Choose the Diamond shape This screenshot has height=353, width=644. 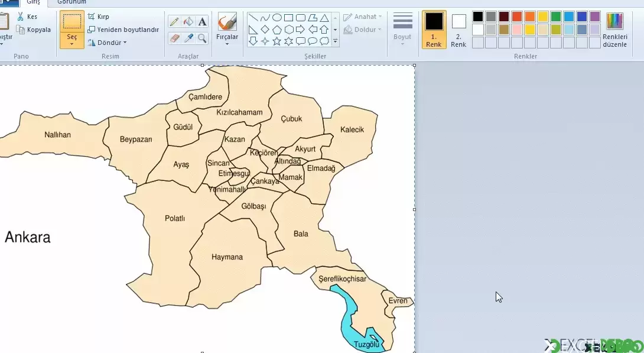click(x=265, y=30)
